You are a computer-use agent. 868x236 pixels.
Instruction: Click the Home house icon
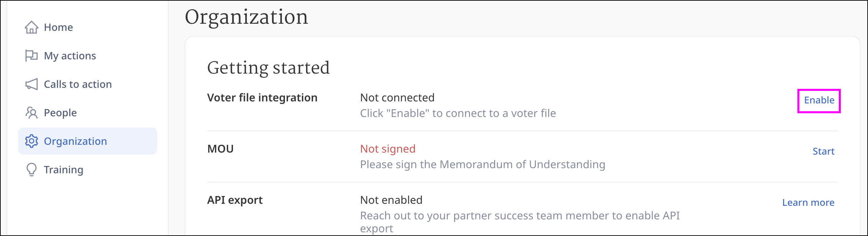pyautogui.click(x=32, y=27)
